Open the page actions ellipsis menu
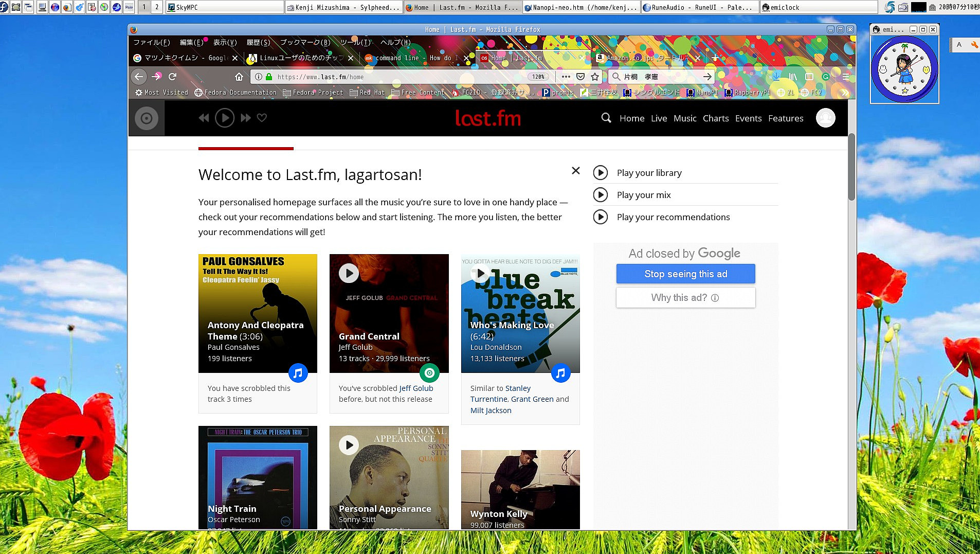The width and height of the screenshot is (980, 554). coord(566,77)
